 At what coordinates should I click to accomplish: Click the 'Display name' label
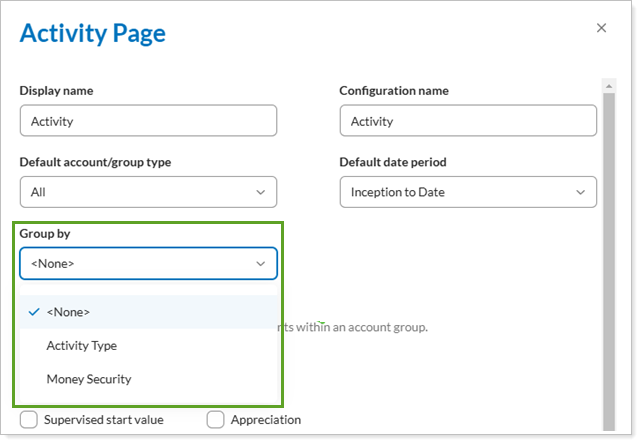[x=56, y=91]
